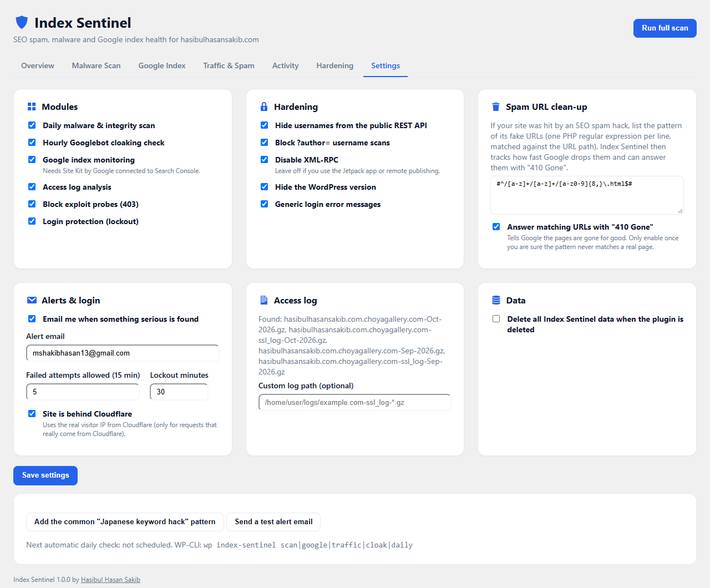Viewport: 710px width, 588px height.
Task: Click the Hardening padlock icon
Action: (x=264, y=107)
